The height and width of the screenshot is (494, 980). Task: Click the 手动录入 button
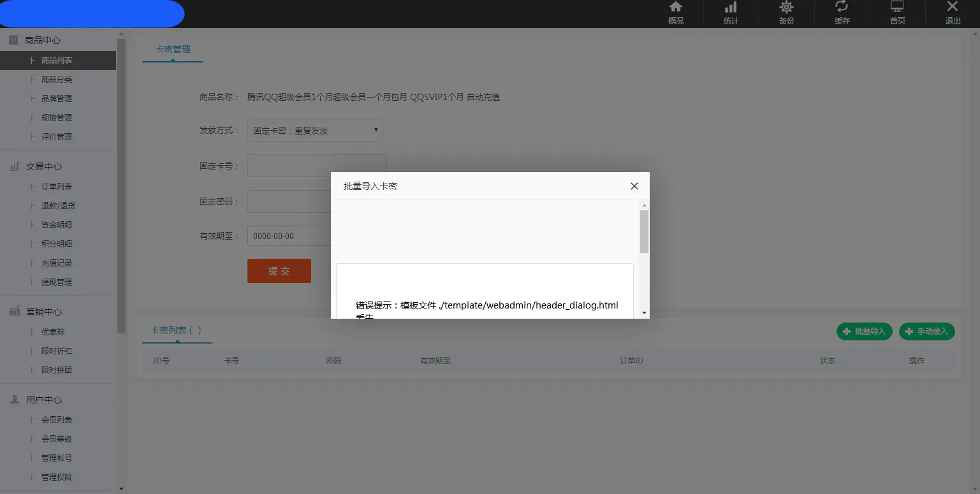926,331
